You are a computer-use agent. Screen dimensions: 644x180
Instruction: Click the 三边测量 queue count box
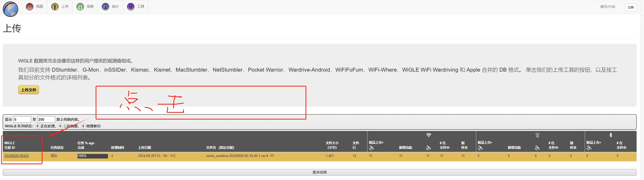click(x=60, y=126)
